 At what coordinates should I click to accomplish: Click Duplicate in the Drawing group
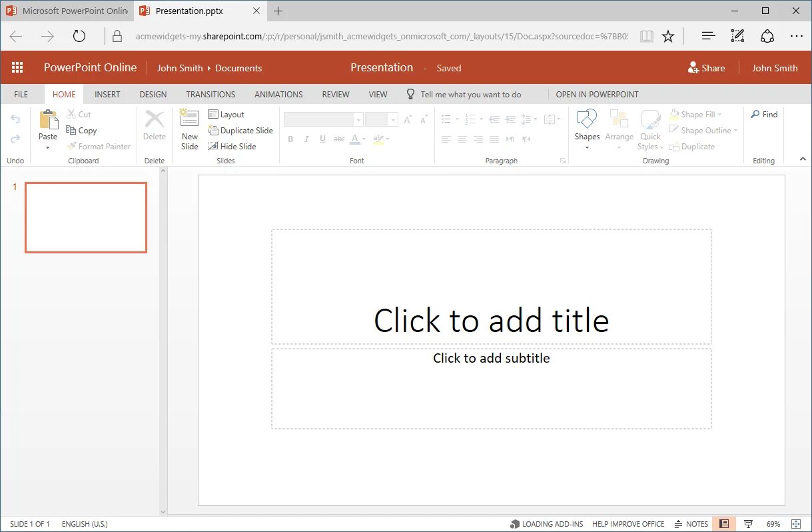pyautogui.click(x=692, y=147)
